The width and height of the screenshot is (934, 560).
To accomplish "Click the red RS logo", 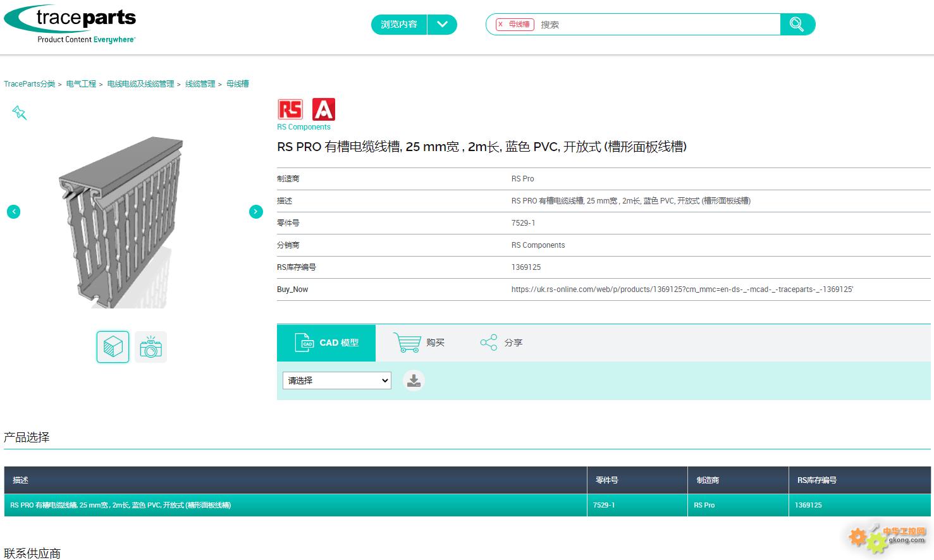I will tap(290, 109).
